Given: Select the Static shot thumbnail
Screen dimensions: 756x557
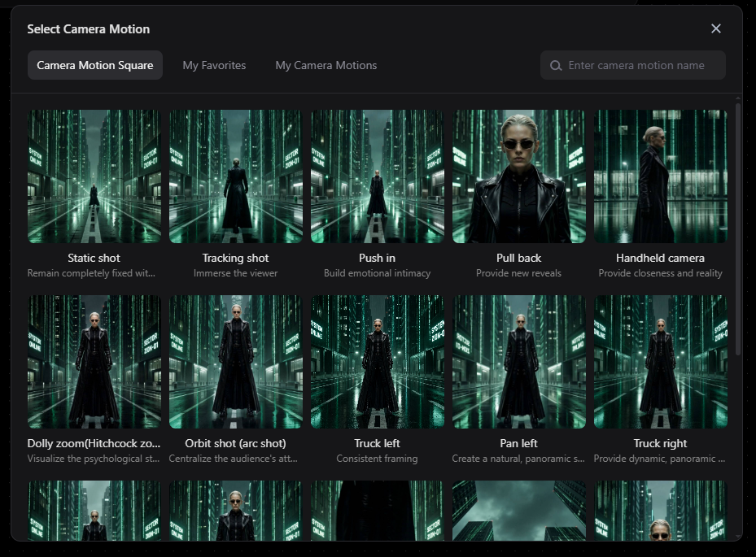Looking at the screenshot, I should point(94,176).
